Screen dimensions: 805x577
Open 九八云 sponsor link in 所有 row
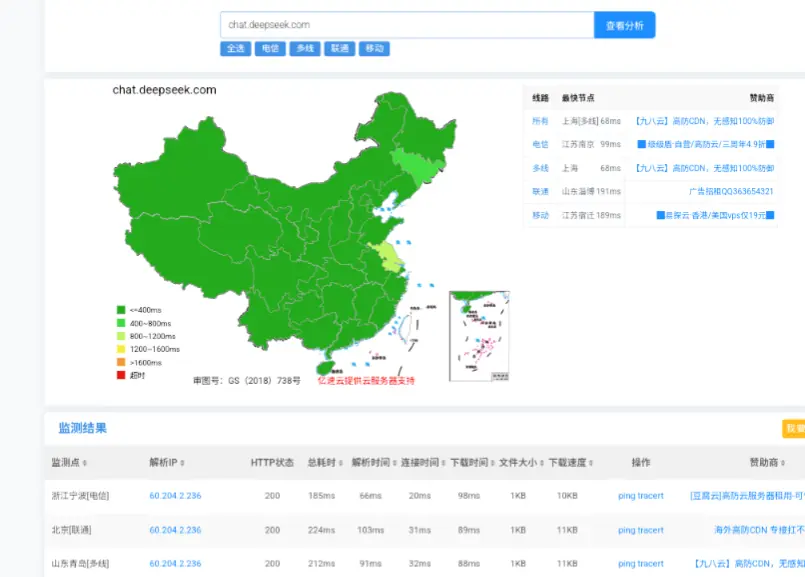[x=704, y=121]
